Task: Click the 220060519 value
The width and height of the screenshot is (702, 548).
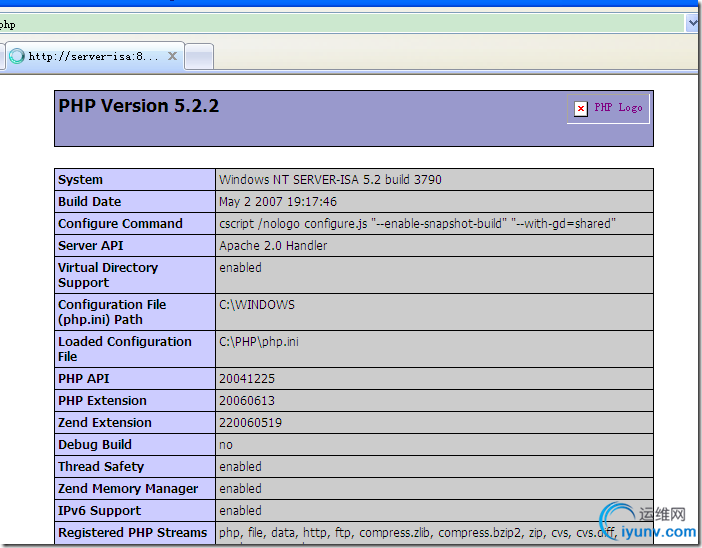Action: tap(251, 423)
